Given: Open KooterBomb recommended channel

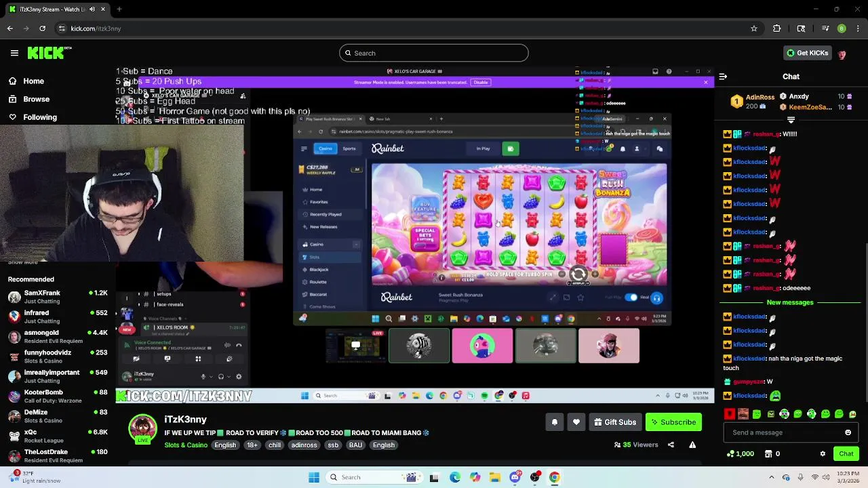Looking at the screenshot, I should 58,396.
